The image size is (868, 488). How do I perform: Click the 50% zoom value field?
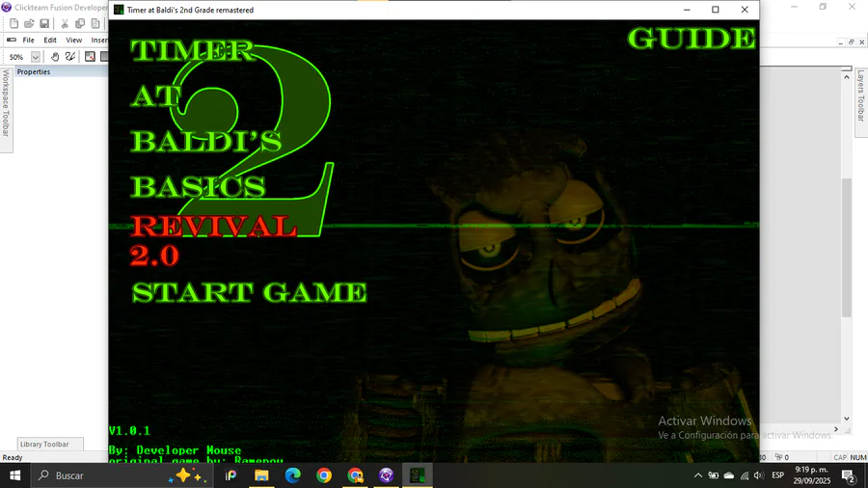click(17, 57)
